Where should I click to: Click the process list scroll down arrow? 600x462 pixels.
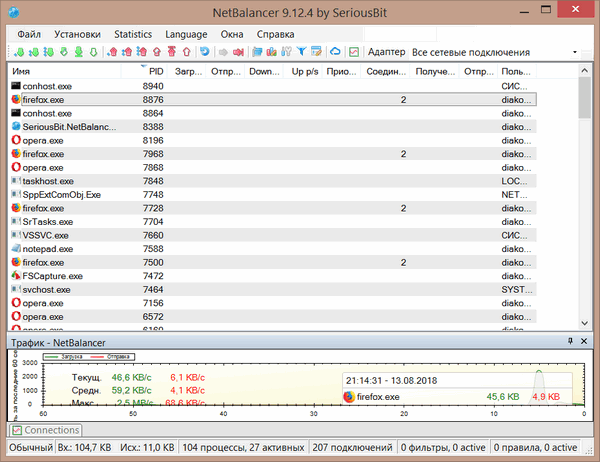584,323
